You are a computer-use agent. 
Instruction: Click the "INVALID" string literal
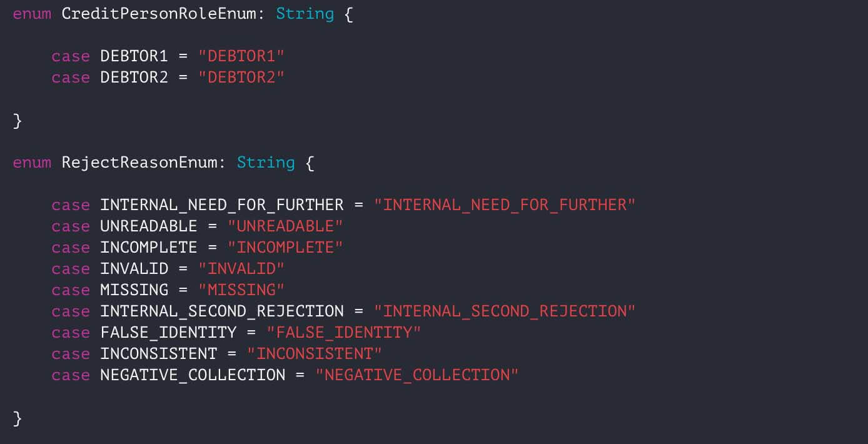(x=241, y=269)
